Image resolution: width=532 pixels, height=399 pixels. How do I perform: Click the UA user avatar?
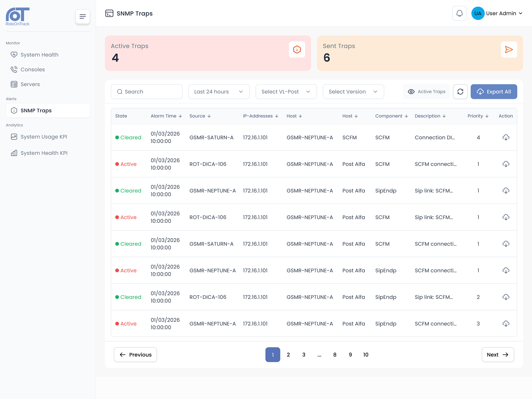click(x=478, y=14)
